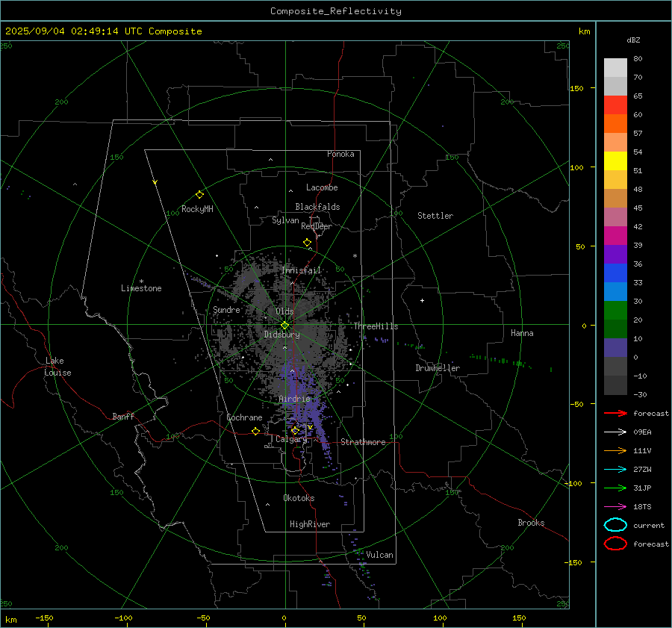
Task: Choose the indigo 0-10 dBZ swatch
Action: pyautogui.click(x=615, y=348)
